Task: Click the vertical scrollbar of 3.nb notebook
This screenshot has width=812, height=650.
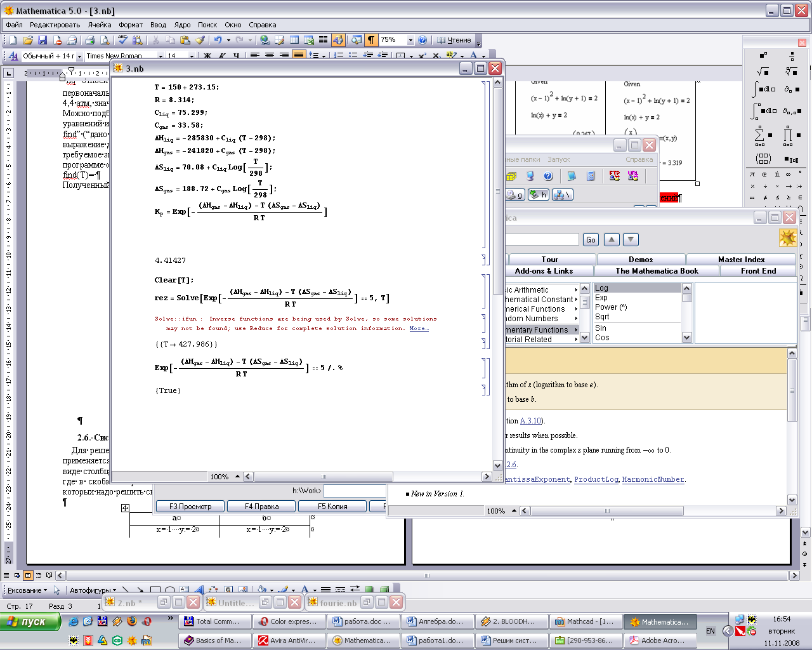Action: point(497,273)
